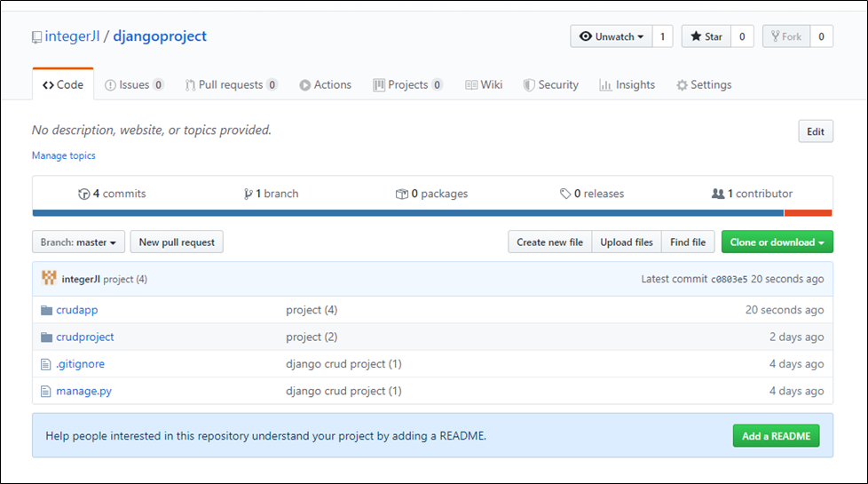This screenshot has width=868, height=484.
Task: Open the 0 packages link
Action: 432,194
